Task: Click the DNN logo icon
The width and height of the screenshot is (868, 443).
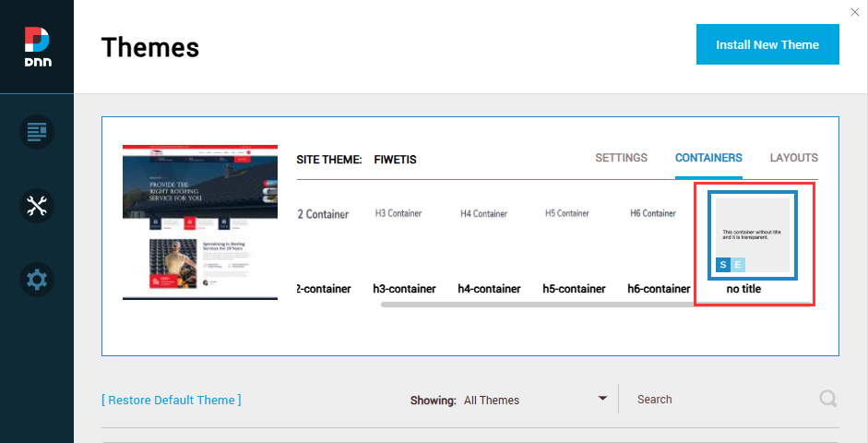Action: coord(37,46)
